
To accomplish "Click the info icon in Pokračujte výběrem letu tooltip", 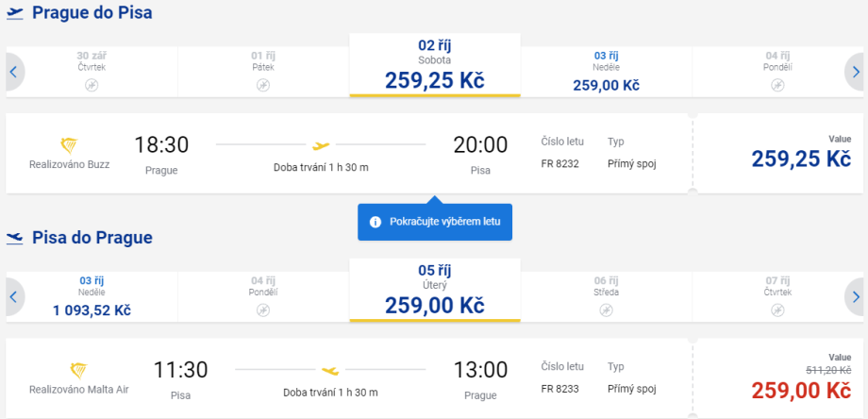I will [x=375, y=222].
